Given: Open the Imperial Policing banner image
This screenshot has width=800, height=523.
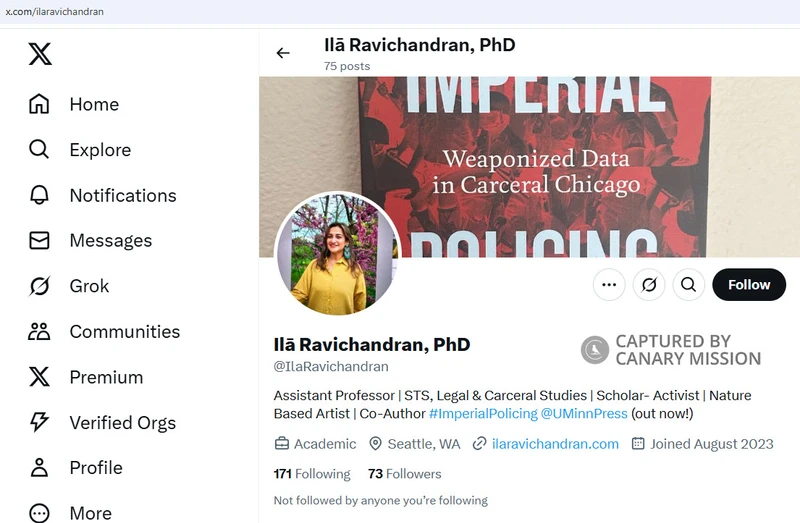Looking at the screenshot, I should (529, 167).
